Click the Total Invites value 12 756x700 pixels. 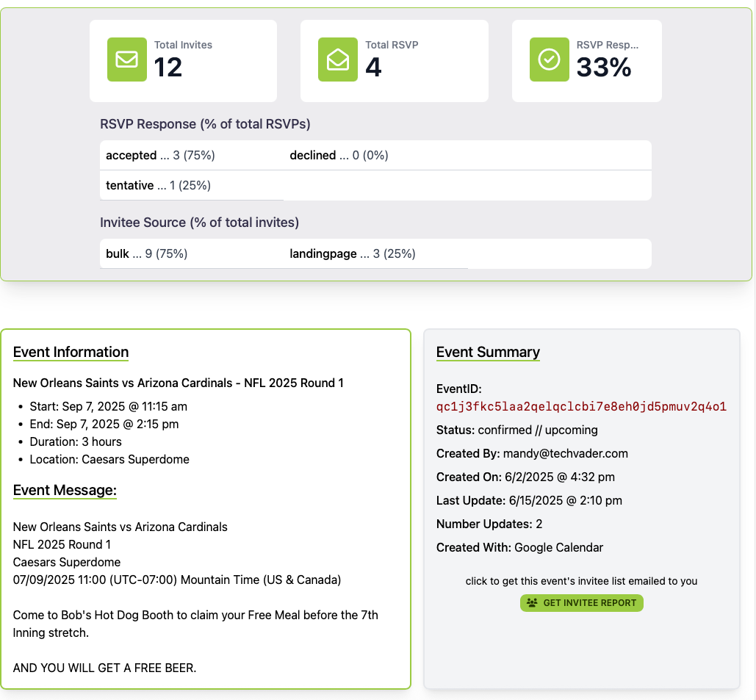coord(168,67)
